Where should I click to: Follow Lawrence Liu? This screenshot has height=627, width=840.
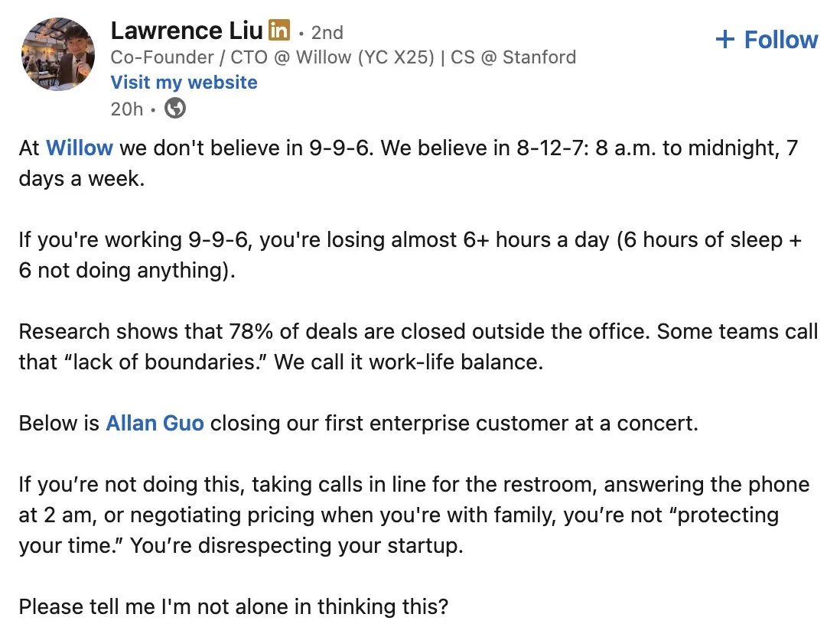(x=767, y=40)
